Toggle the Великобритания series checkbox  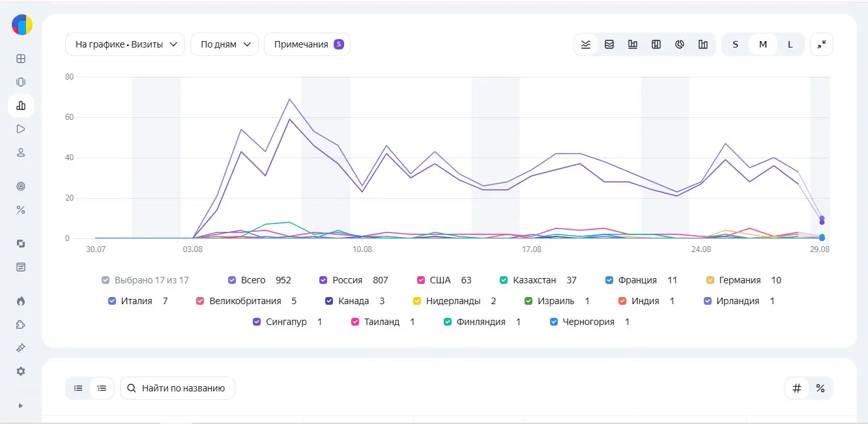tap(200, 301)
